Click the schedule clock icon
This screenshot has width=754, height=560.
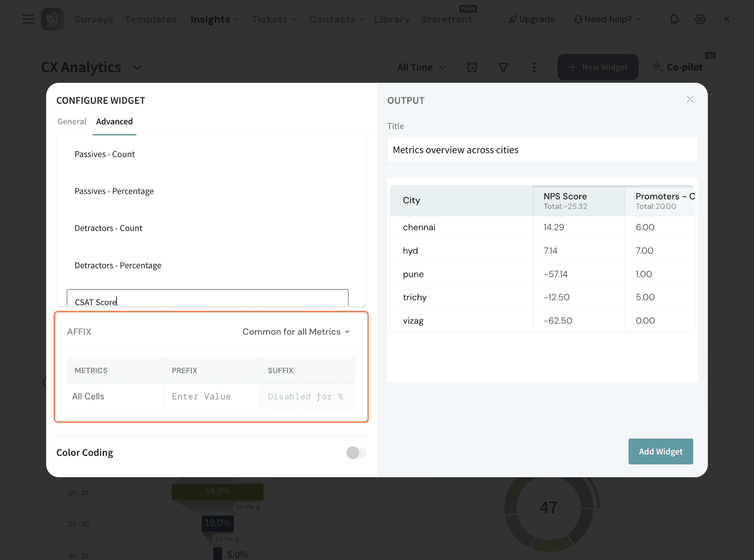[x=472, y=67]
